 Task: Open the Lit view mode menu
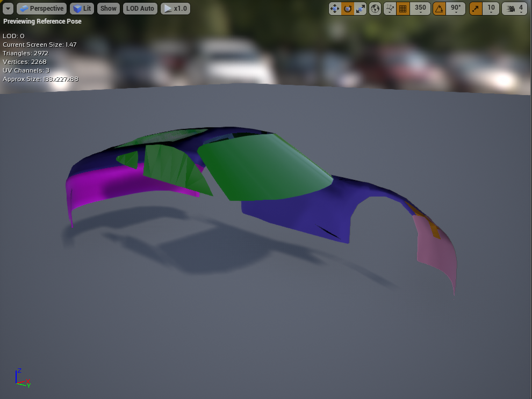82,9
